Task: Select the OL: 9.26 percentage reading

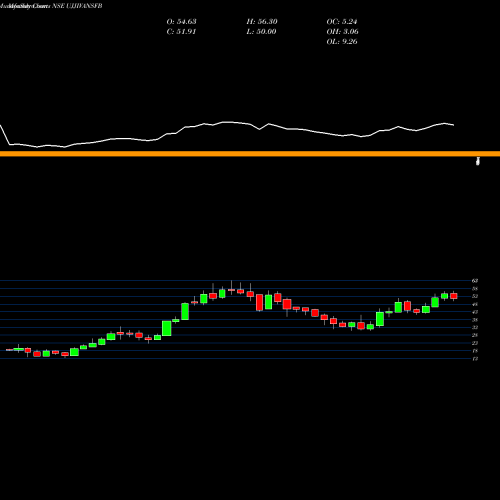Action: coord(342,42)
